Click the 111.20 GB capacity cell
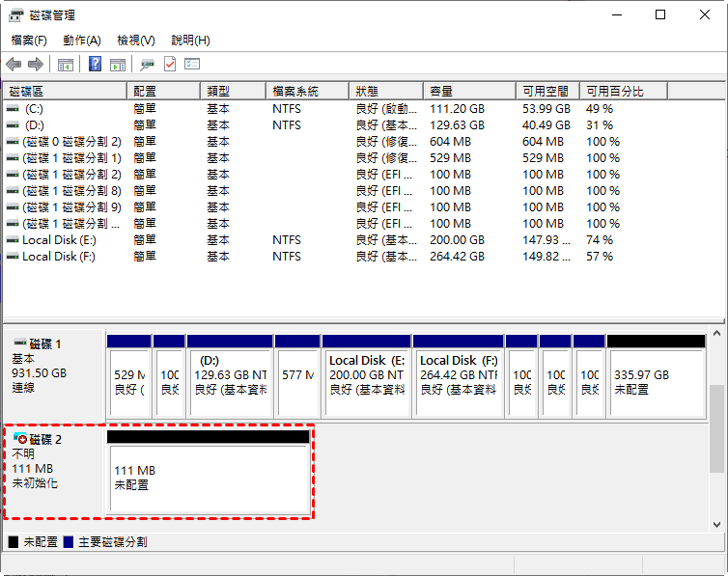 [x=458, y=109]
